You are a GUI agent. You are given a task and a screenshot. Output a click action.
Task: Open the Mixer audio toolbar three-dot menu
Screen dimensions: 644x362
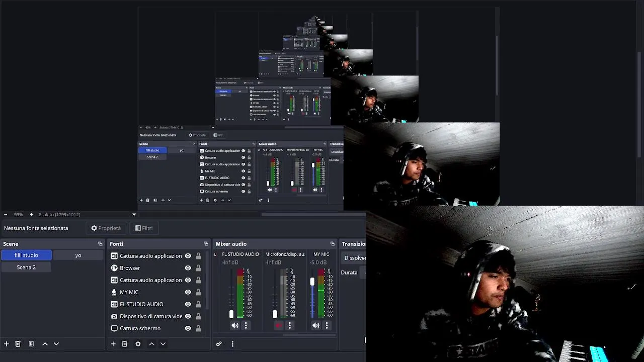232,344
